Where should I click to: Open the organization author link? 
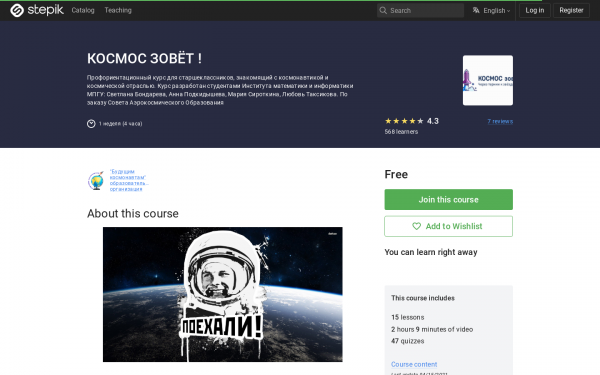point(129,180)
